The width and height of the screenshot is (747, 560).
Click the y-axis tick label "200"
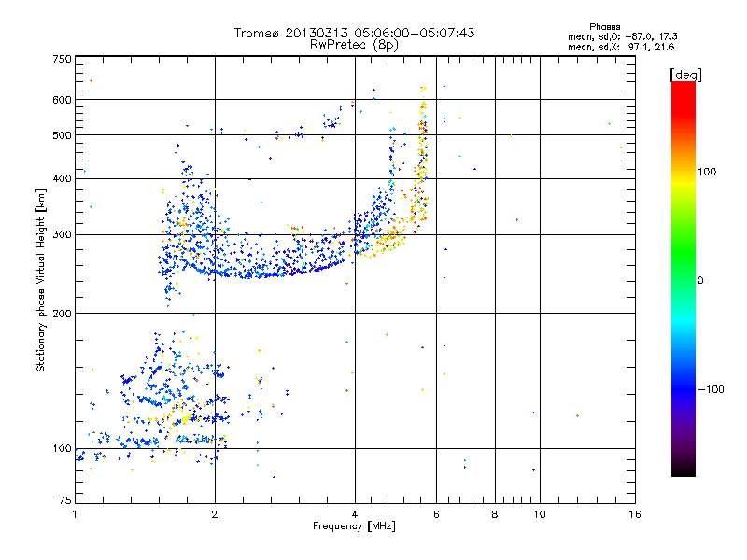62,314
